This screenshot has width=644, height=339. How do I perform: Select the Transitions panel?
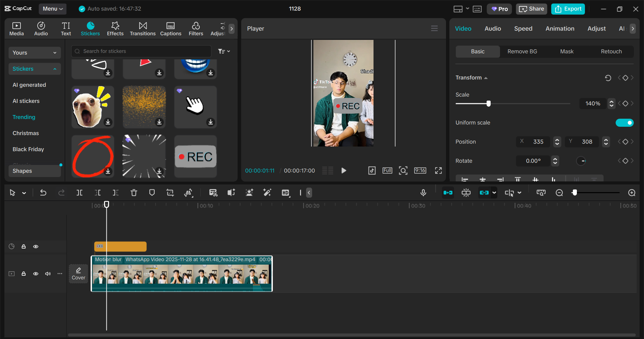(x=142, y=29)
